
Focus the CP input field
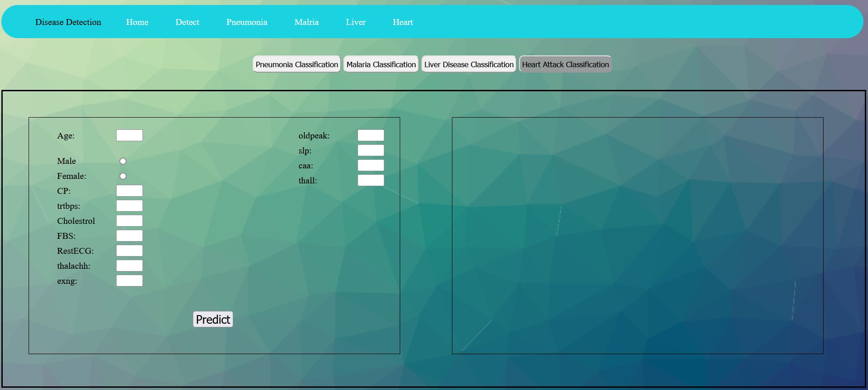point(129,191)
